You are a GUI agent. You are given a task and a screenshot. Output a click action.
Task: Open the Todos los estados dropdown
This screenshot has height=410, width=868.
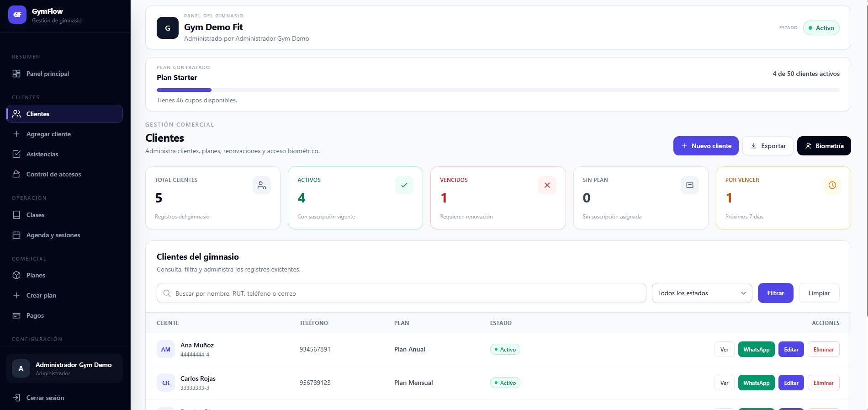(x=702, y=293)
